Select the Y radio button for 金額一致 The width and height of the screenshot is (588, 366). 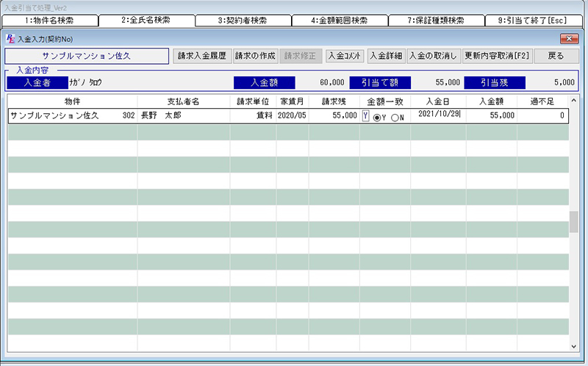coord(377,117)
